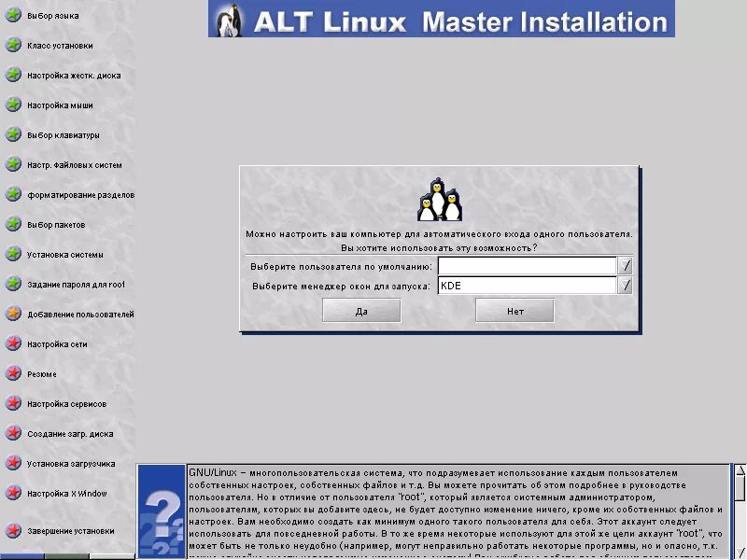The height and width of the screenshot is (560, 747).
Task: Decline autologin with the Нет button
Action: [x=515, y=311]
